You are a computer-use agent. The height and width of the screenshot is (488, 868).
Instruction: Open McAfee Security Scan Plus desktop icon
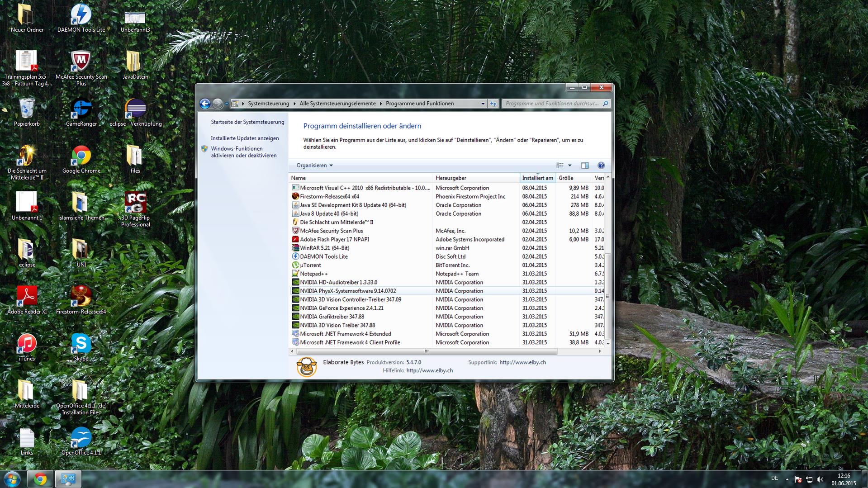coord(81,68)
